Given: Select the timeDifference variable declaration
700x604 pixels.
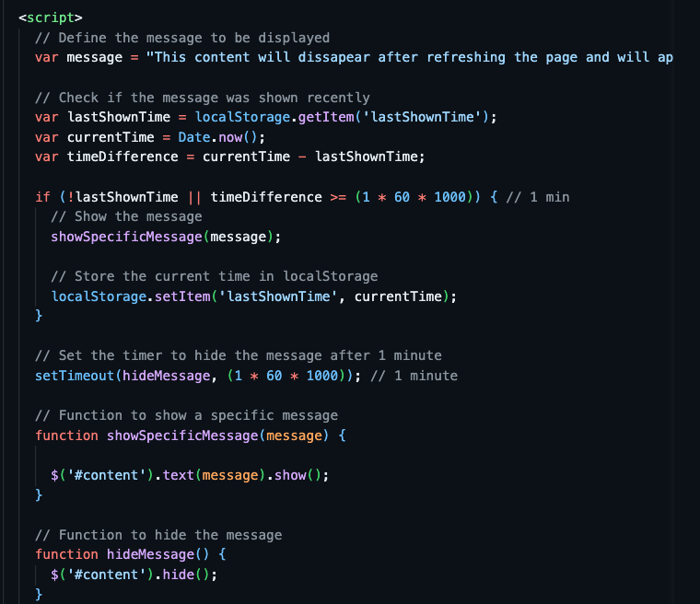Looking at the screenshot, I should click(x=230, y=157).
